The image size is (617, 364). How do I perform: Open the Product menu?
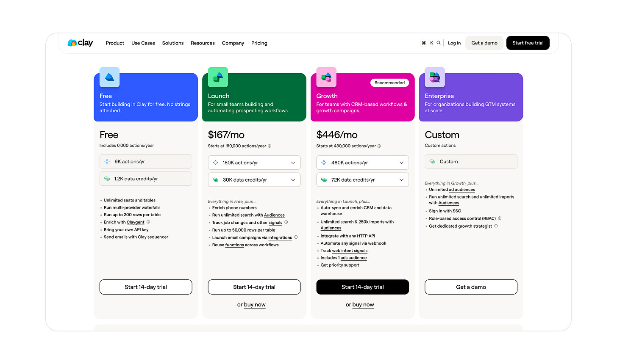tap(115, 43)
